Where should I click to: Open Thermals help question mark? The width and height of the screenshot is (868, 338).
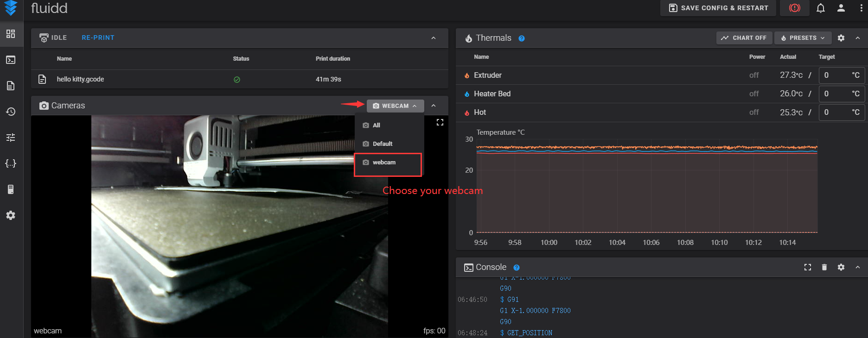tap(522, 38)
